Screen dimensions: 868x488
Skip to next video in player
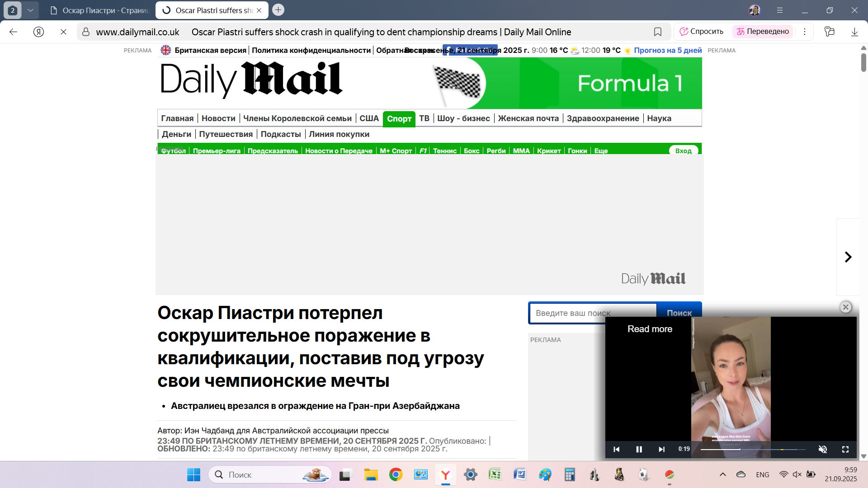(661, 449)
